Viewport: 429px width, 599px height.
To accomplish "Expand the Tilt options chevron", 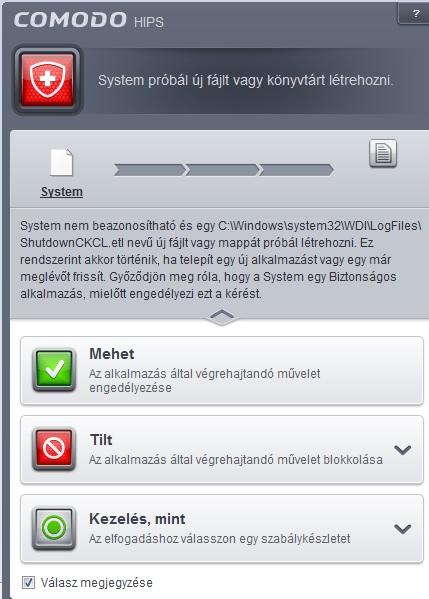I will coord(402,450).
